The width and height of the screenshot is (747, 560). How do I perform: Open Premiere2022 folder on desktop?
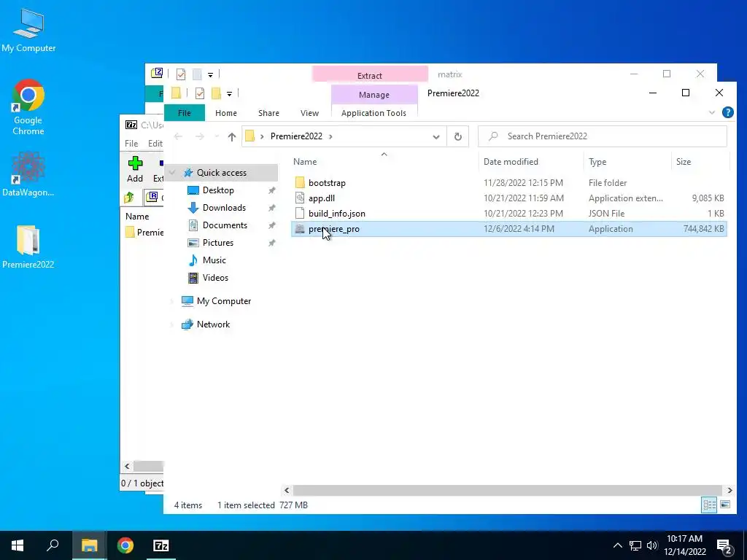coord(28,247)
